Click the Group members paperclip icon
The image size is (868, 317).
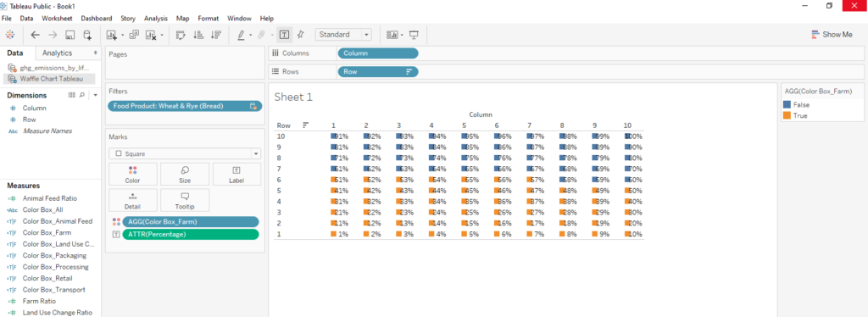(x=261, y=34)
